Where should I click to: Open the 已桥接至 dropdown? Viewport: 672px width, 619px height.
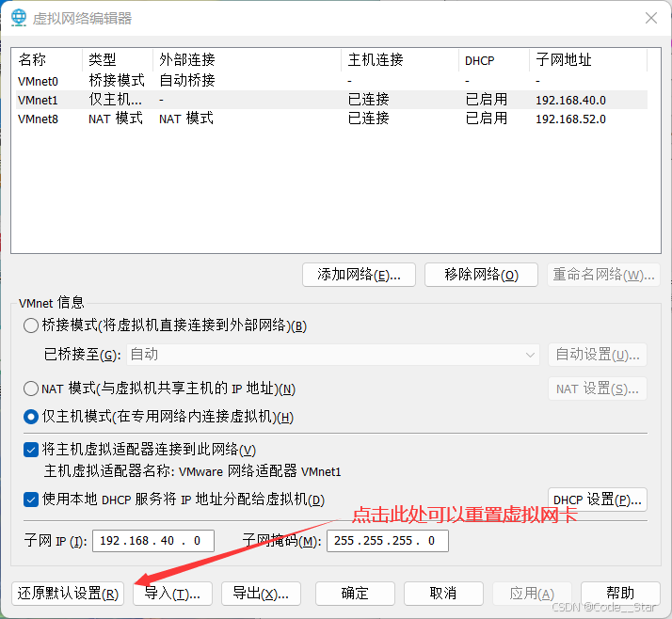coord(333,355)
